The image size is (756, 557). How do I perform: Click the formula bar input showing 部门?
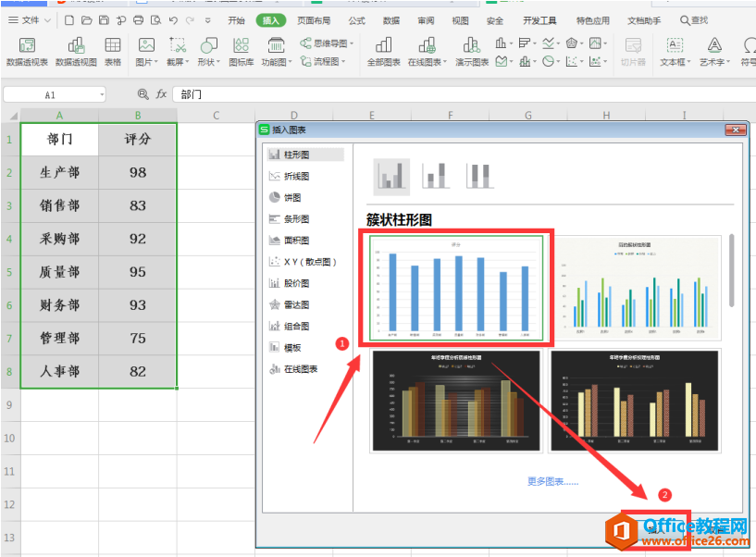(x=463, y=94)
